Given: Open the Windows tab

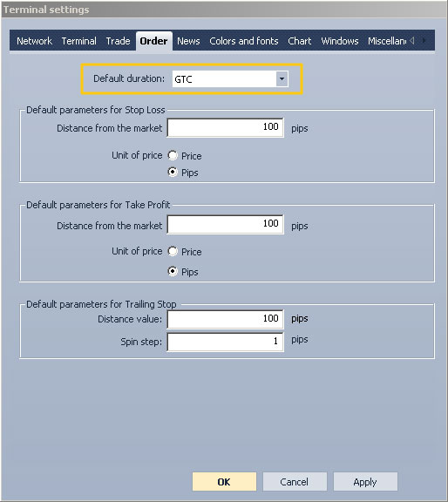Looking at the screenshot, I should click(340, 41).
